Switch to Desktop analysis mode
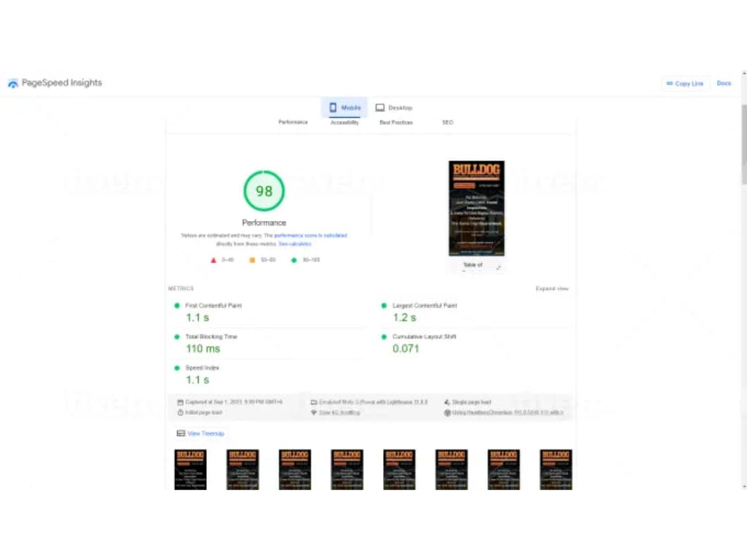 [394, 107]
